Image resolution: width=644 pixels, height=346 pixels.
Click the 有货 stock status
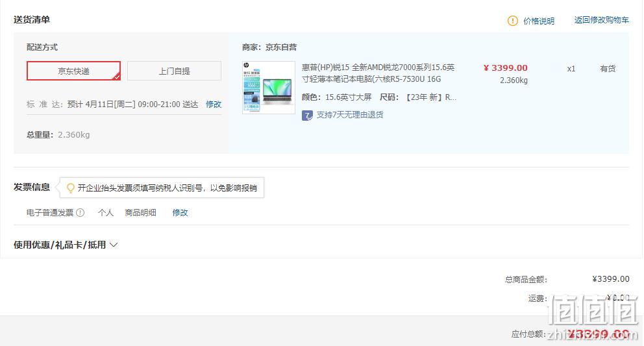coord(608,69)
